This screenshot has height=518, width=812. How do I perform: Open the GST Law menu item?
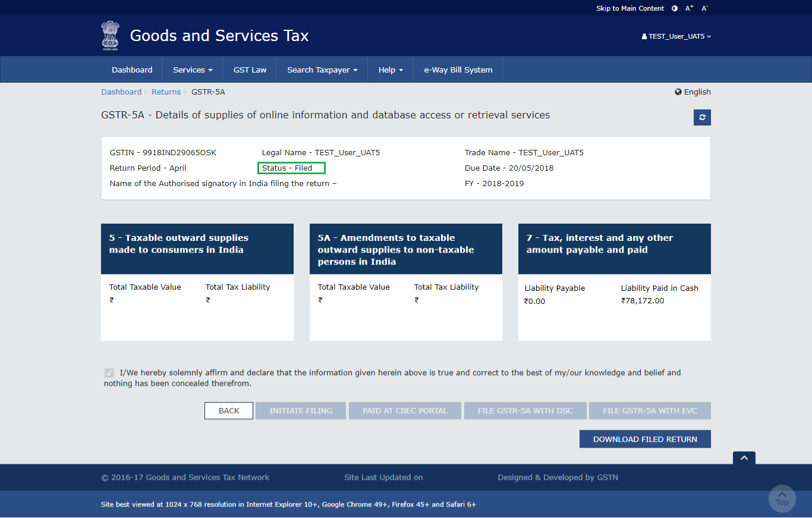coord(250,70)
